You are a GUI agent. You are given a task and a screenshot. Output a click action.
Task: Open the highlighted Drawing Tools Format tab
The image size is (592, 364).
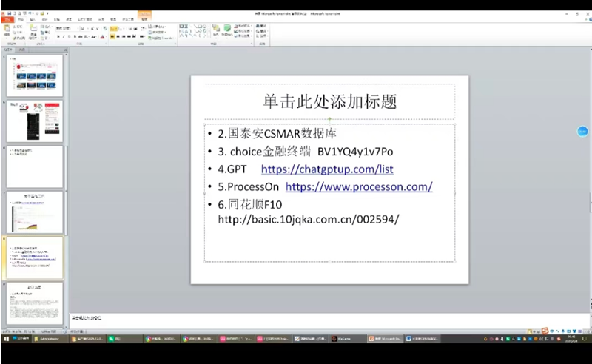pyautogui.click(x=144, y=19)
